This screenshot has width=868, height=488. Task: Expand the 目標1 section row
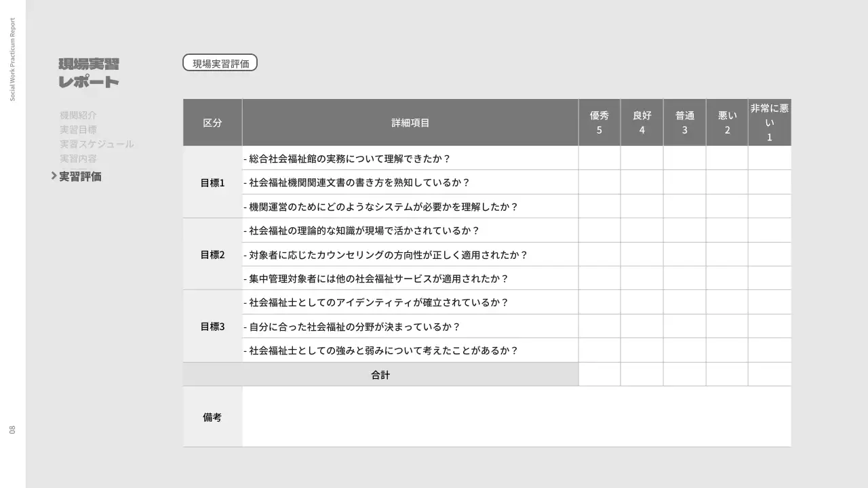212,182
